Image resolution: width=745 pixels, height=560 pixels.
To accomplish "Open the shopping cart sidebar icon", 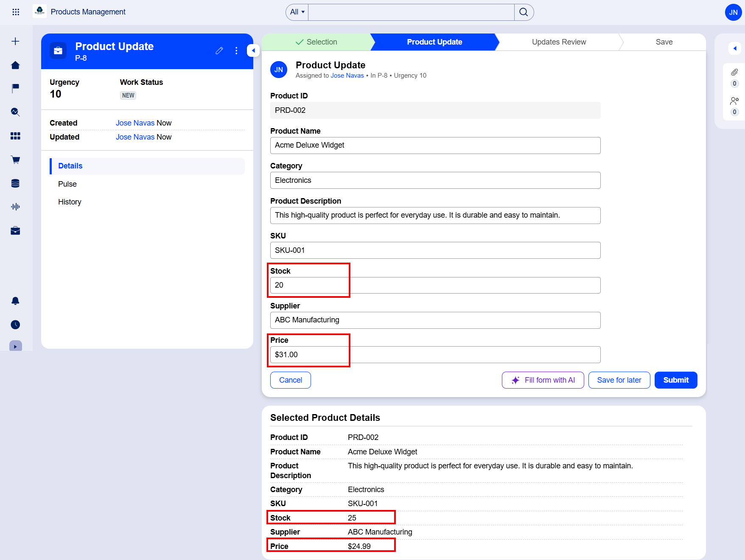I will pyautogui.click(x=15, y=160).
